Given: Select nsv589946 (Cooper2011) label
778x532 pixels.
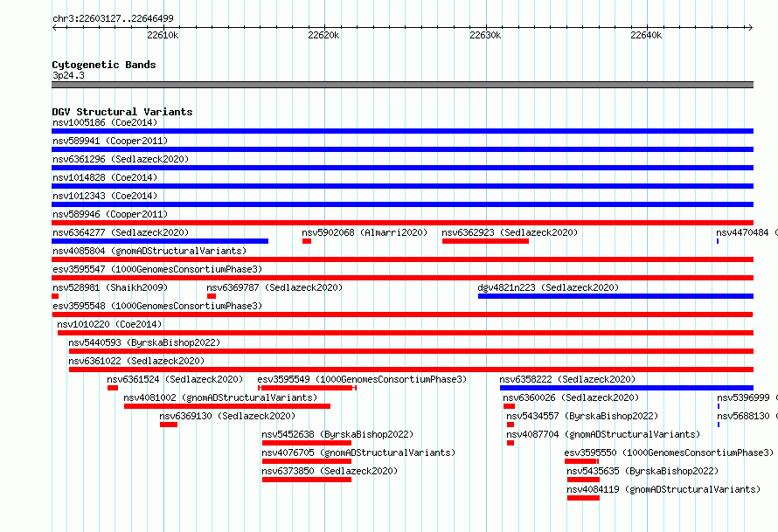Looking at the screenshot, I should tap(110, 214).
